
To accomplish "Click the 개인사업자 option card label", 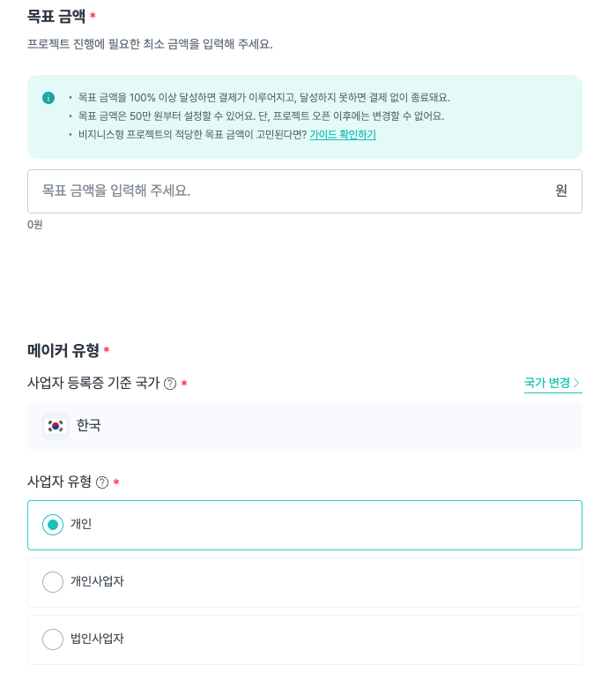I will coord(98,581).
